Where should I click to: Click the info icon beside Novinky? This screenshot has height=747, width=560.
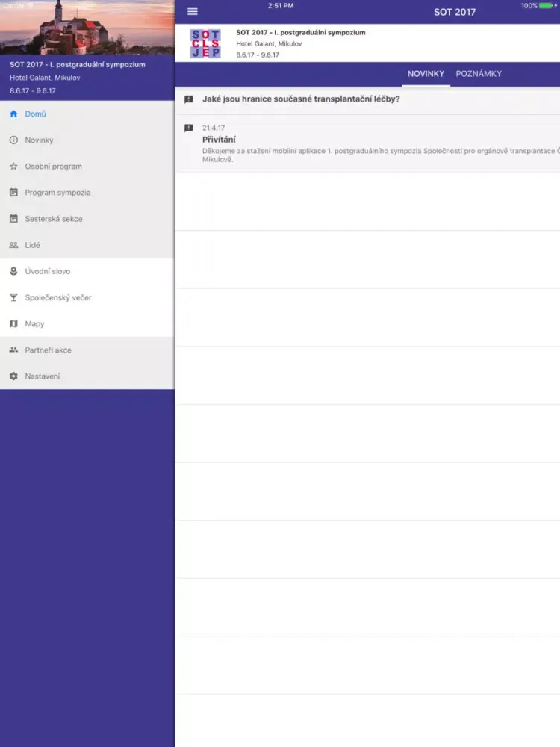[x=13, y=140]
